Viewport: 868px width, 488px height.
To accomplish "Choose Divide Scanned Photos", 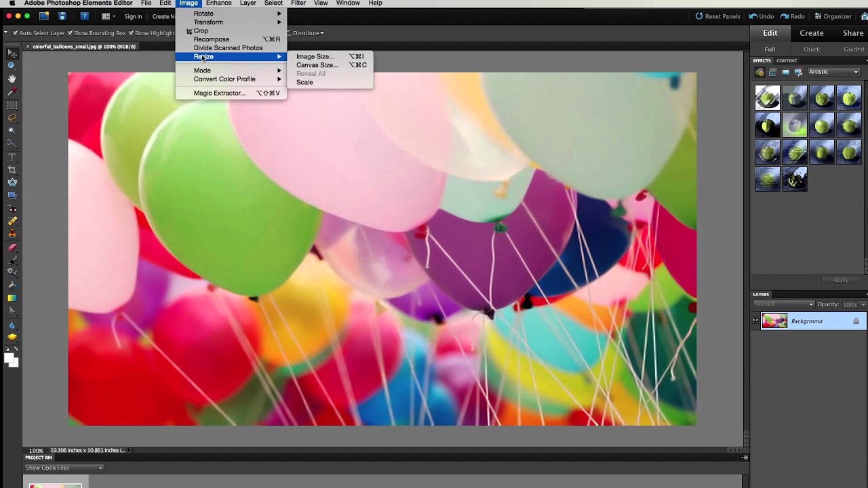I will 231,48.
